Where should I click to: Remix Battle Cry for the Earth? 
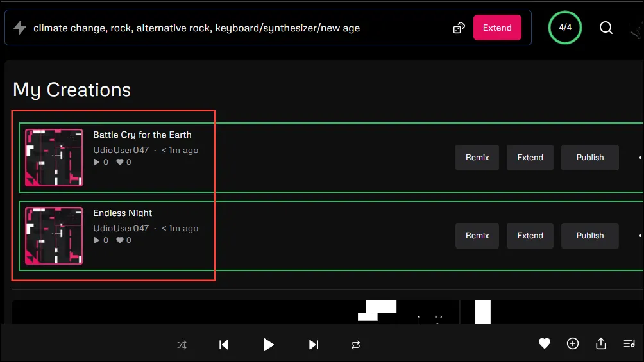click(477, 158)
